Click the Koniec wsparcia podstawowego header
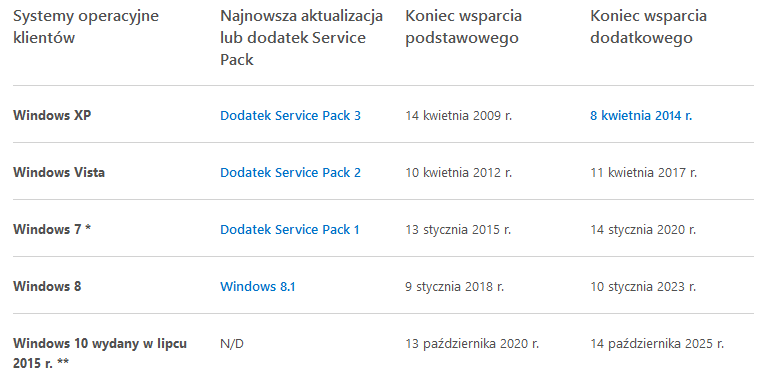The width and height of the screenshot is (761, 387). [x=463, y=27]
